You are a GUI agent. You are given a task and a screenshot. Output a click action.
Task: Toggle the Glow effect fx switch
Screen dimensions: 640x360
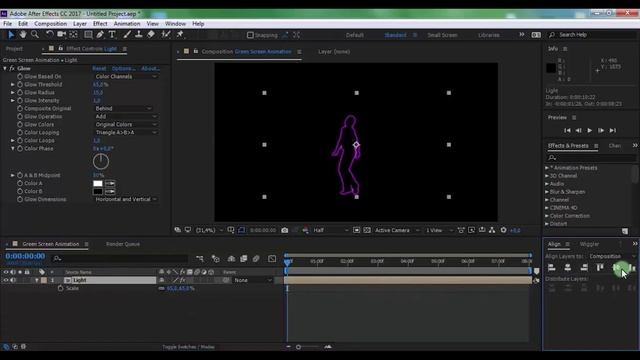tap(12, 69)
